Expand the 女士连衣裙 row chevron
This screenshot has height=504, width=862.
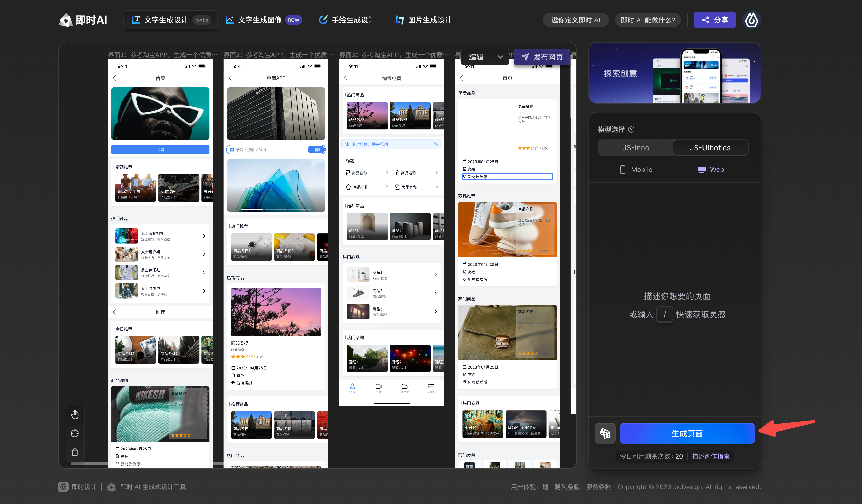[204, 254]
